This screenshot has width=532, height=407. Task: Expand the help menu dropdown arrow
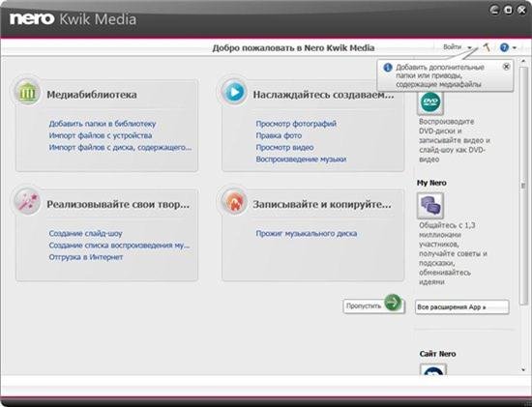515,47
